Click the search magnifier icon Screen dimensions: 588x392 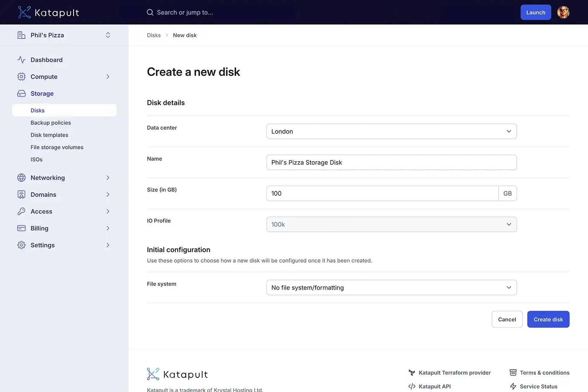click(150, 12)
